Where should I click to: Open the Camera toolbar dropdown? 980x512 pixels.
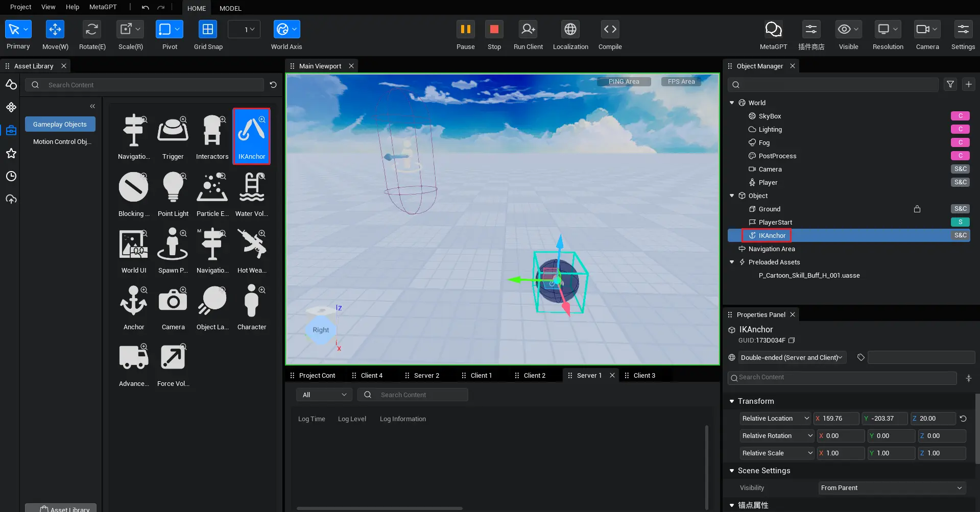coord(927,29)
